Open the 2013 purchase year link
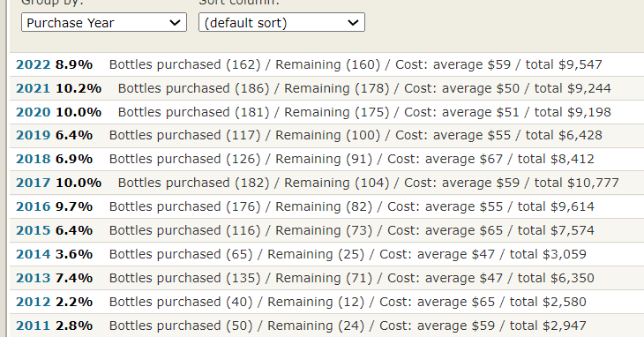Image resolution: width=644 pixels, height=337 pixels. click(34, 278)
